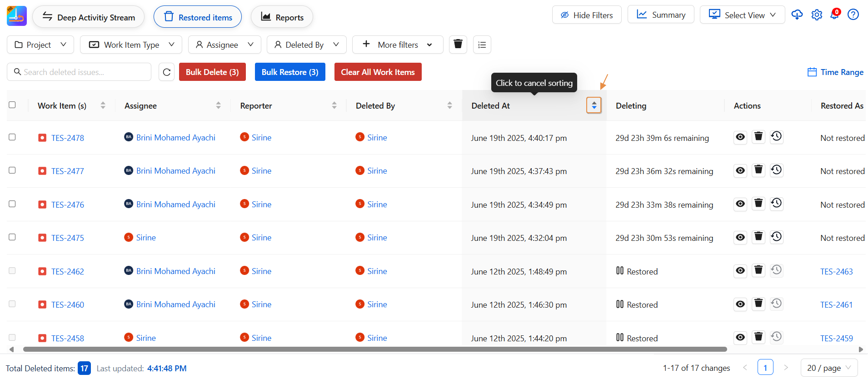Screen dimensions: 868x379
Task: Open the Work Item Type dropdown
Action: pos(131,45)
